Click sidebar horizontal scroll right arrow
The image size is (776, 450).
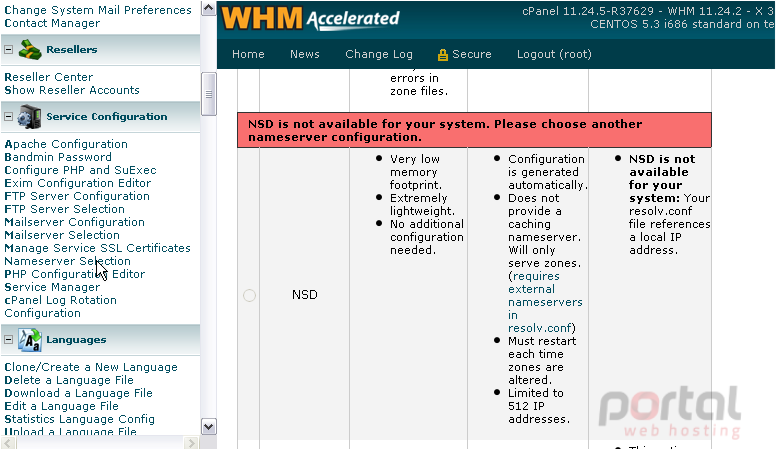click(x=191, y=443)
